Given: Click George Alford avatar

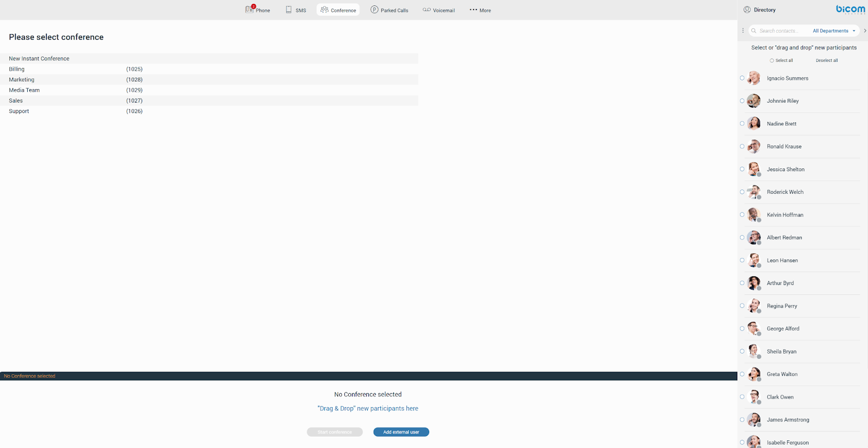Looking at the screenshot, I should [754, 329].
